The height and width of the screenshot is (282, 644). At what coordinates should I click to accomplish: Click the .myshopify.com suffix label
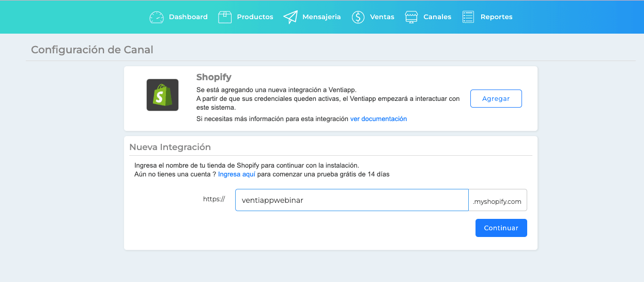point(498,200)
